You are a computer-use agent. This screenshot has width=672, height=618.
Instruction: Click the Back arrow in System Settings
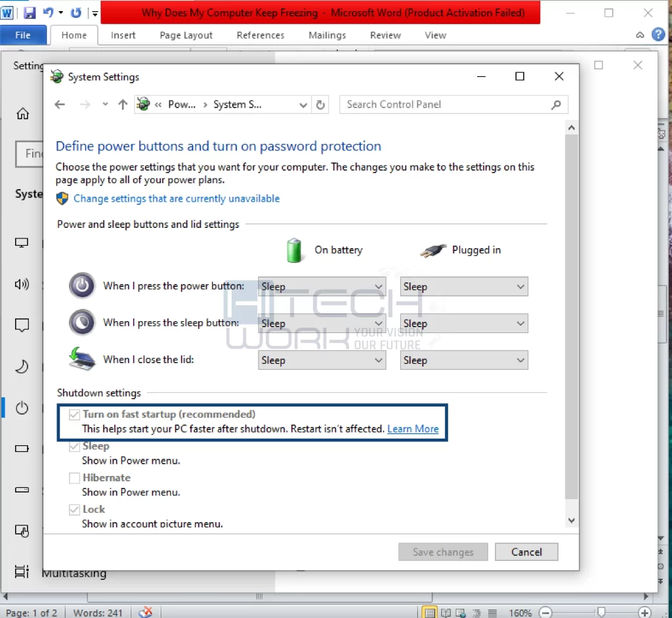pyautogui.click(x=60, y=104)
